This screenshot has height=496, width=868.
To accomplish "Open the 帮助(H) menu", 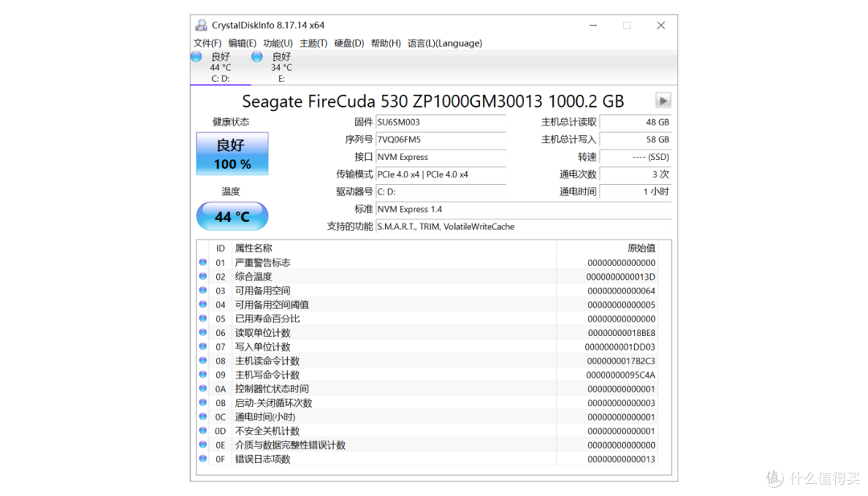I will click(x=386, y=43).
